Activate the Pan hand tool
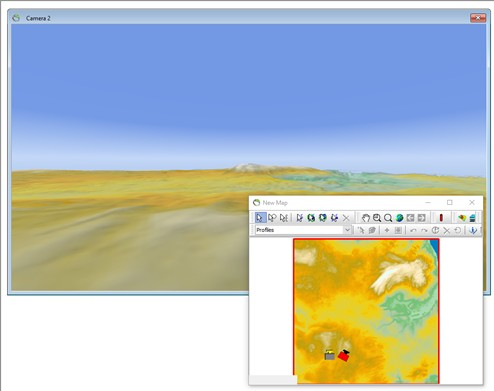494x391 pixels. click(x=366, y=218)
